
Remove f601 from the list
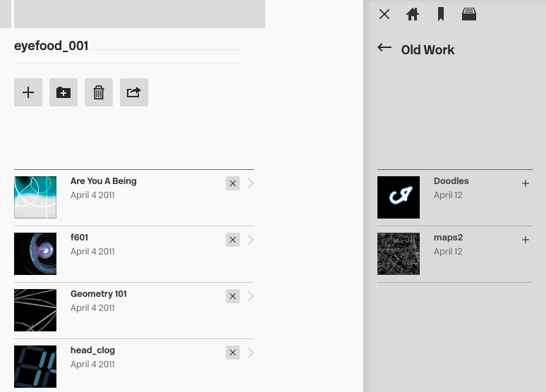pyautogui.click(x=233, y=240)
